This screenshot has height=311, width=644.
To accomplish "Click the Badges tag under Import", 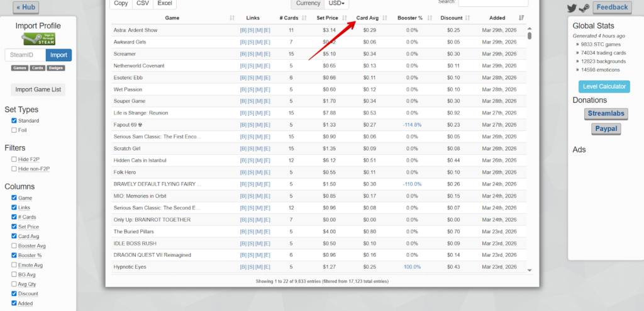I will click(55, 68).
